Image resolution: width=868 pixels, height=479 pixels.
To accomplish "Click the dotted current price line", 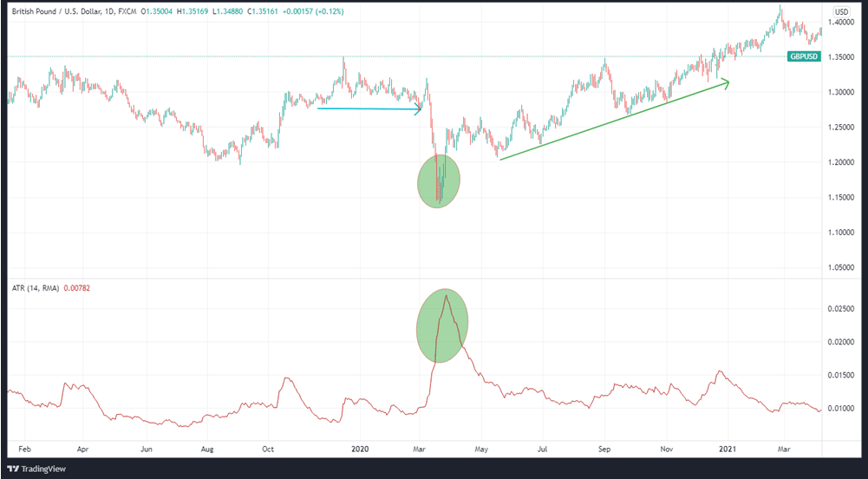I will (x=173, y=56).
